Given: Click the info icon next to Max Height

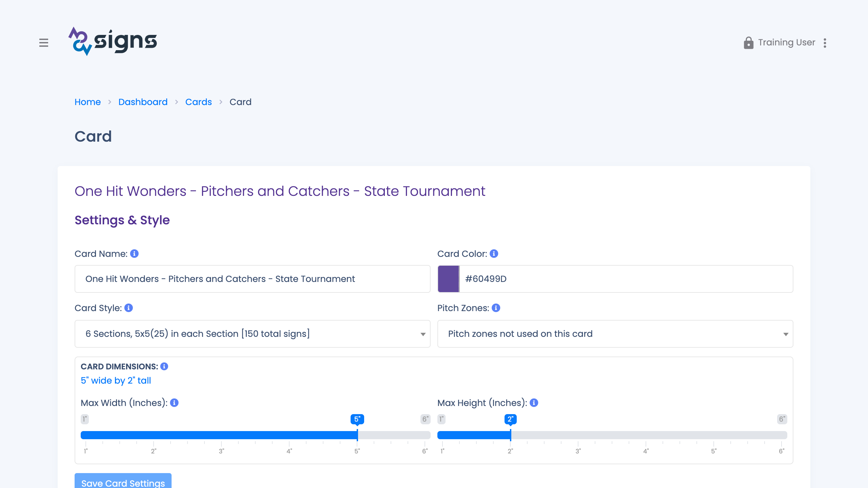Looking at the screenshot, I should tap(534, 402).
